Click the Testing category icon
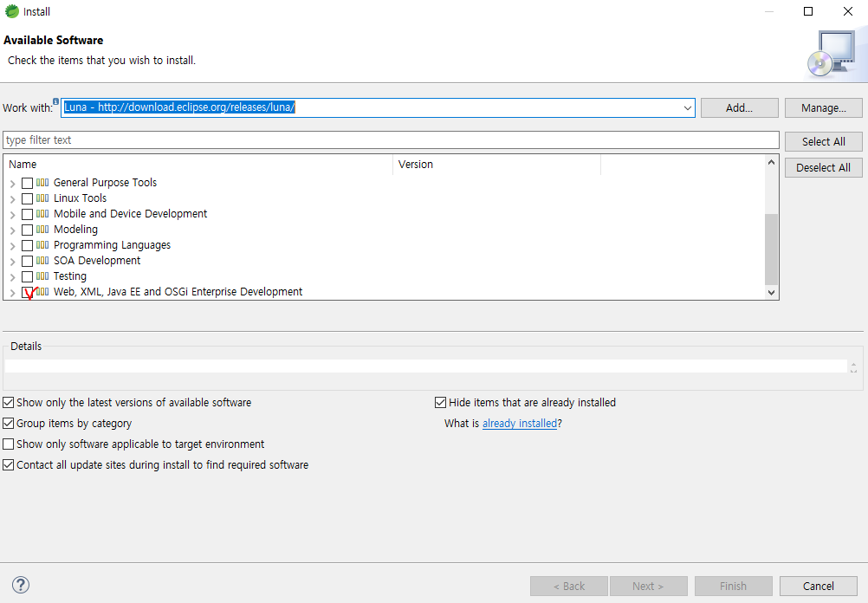 (x=42, y=276)
